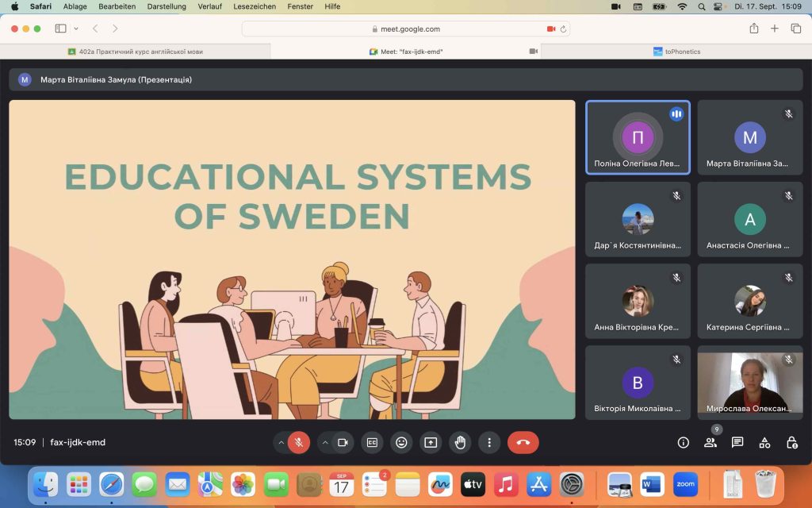Screen dimensions: 812x508
Task: Open the macOS Control Center toggles
Action: coord(719,6)
